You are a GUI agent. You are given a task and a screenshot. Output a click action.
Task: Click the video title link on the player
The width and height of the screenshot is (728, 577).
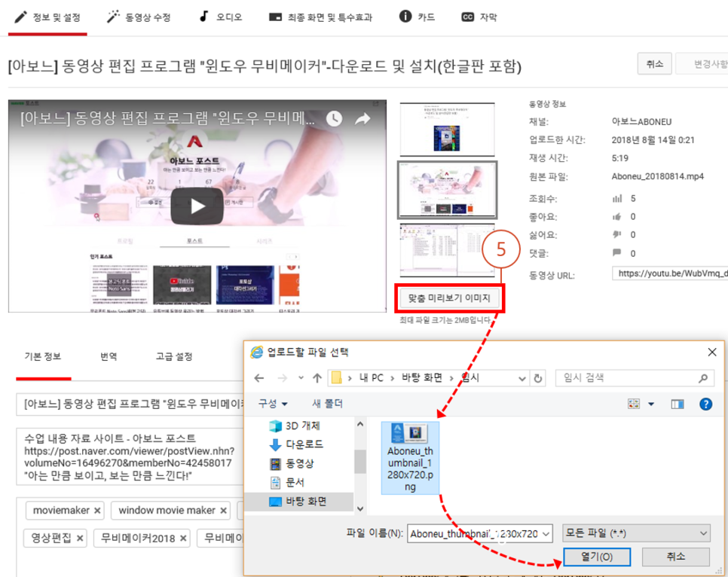(167, 118)
